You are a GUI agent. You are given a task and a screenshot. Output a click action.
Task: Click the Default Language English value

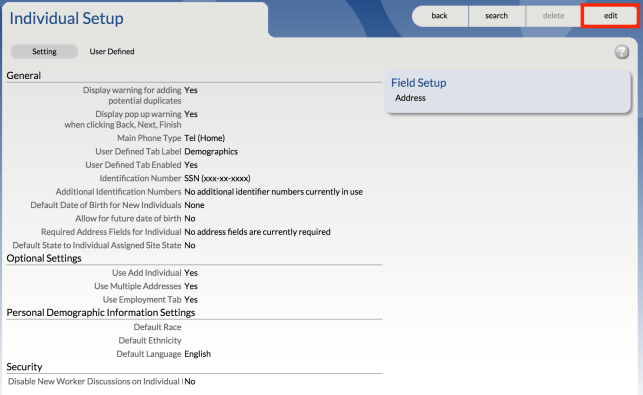(197, 354)
